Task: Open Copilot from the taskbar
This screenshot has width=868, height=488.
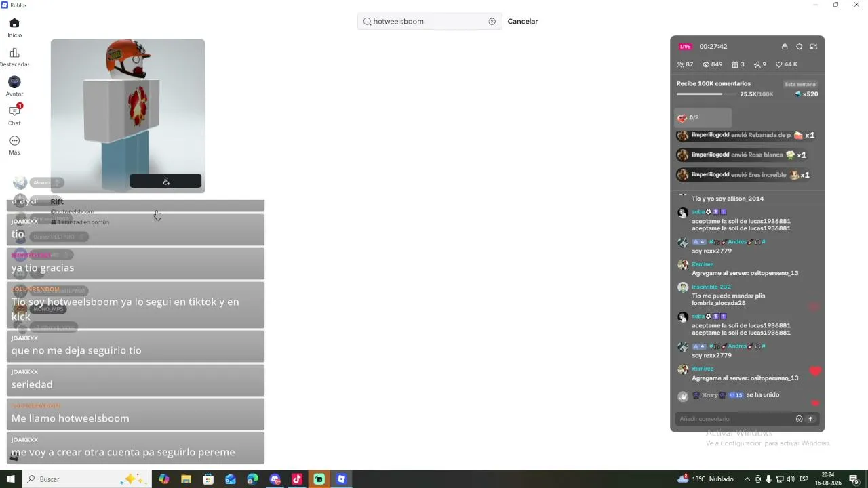Action: [164, 479]
